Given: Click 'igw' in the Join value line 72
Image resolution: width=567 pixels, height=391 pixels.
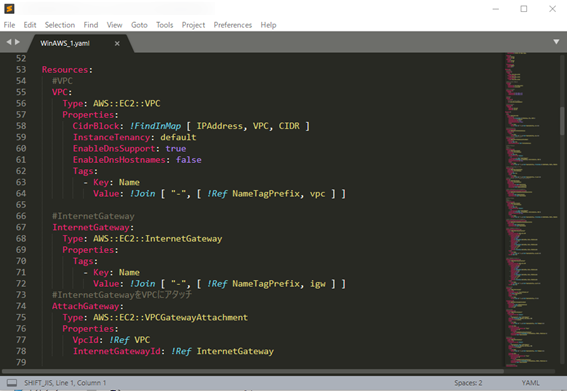Looking at the screenshot, I should click(318, 284).
